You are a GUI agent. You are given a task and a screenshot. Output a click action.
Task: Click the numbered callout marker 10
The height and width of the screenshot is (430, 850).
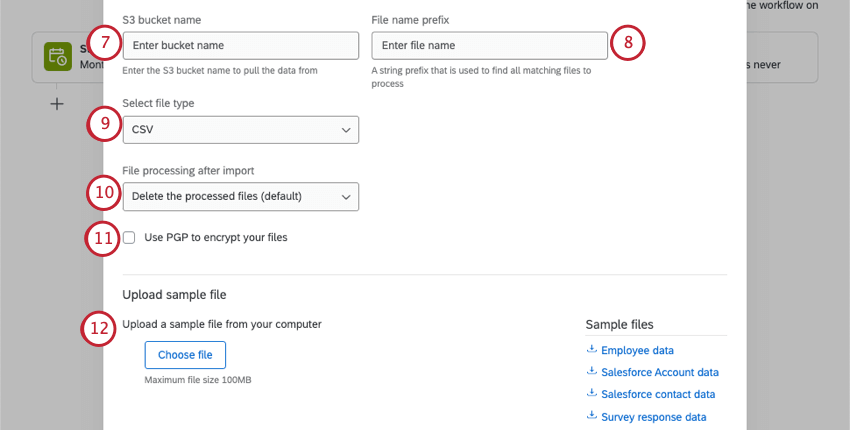[x=104, y=191]
